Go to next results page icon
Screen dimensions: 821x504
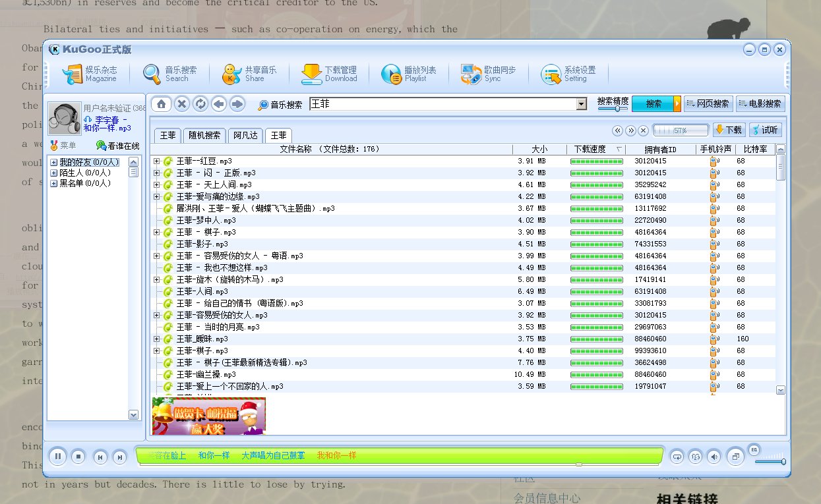(x=630, y=130)
